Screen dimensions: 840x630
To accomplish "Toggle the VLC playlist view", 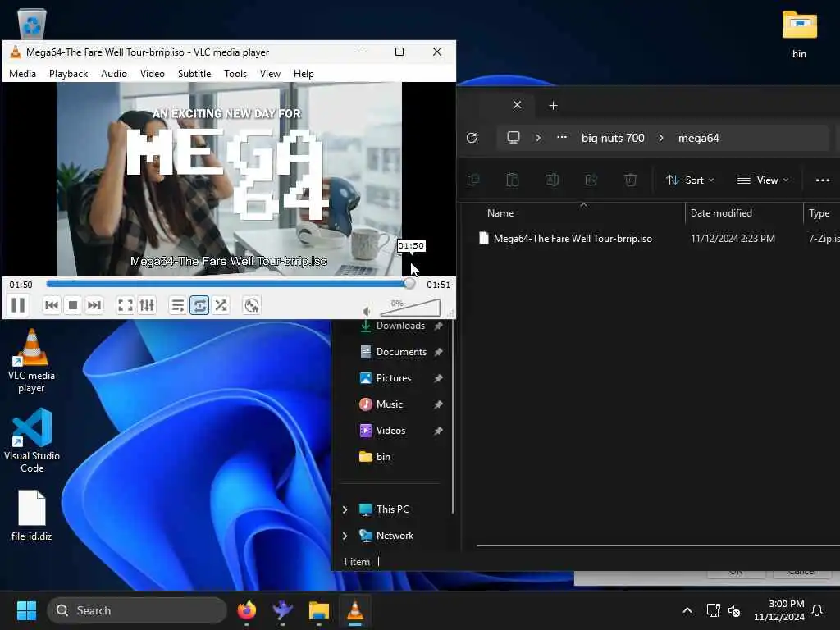I will point(177,305).
